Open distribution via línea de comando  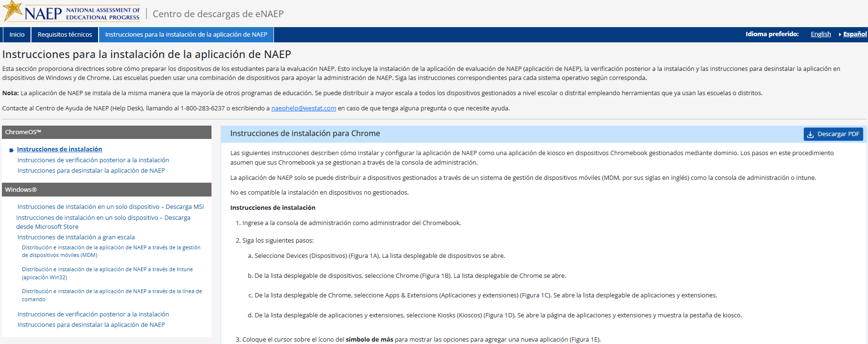pos(112,295)
